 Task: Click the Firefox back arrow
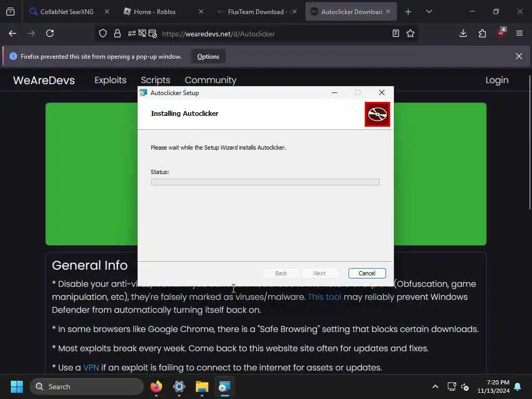[x=12, y=33]
